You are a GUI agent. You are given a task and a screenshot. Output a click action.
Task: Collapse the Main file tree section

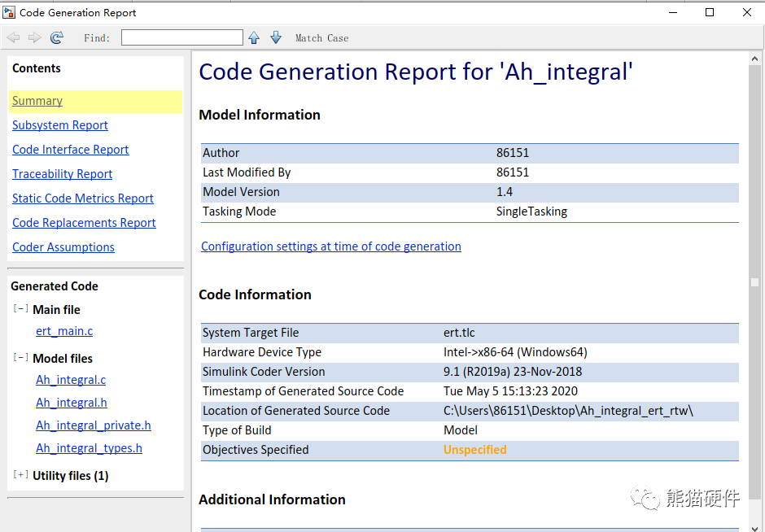20,308
